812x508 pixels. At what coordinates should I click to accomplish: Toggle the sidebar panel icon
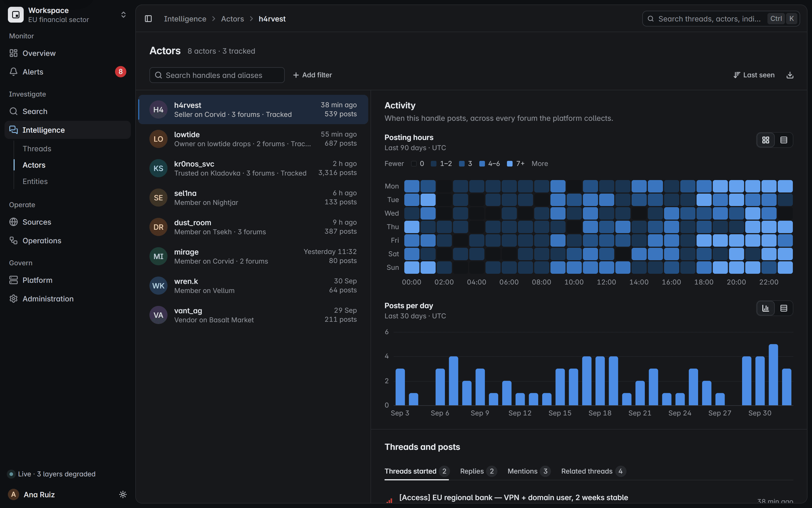click(148, 19)
